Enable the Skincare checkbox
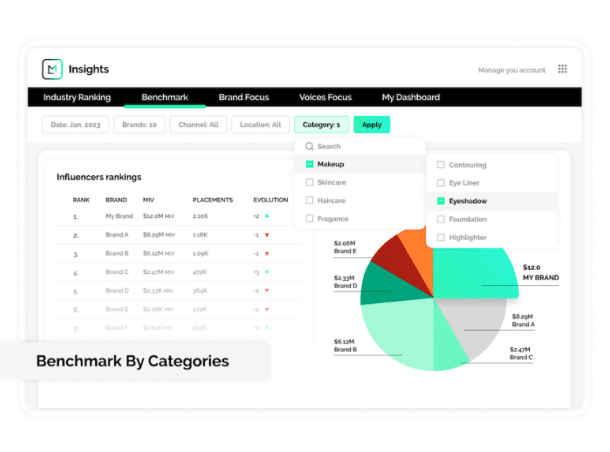The image size is (610, 452). coord(310,182)
